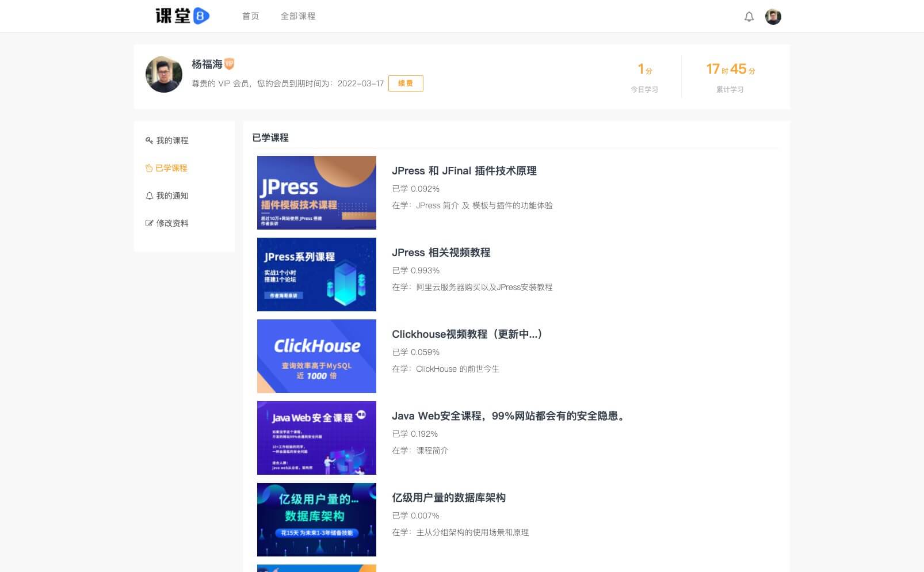
Task: Click the JPress 插件模板技术课程 thumbnail
Action: point(316,193)
